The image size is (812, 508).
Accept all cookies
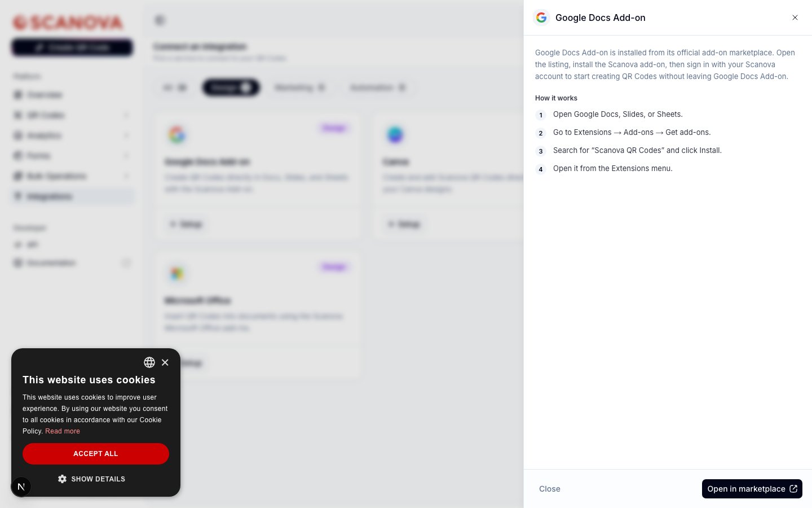pos(96,454)
